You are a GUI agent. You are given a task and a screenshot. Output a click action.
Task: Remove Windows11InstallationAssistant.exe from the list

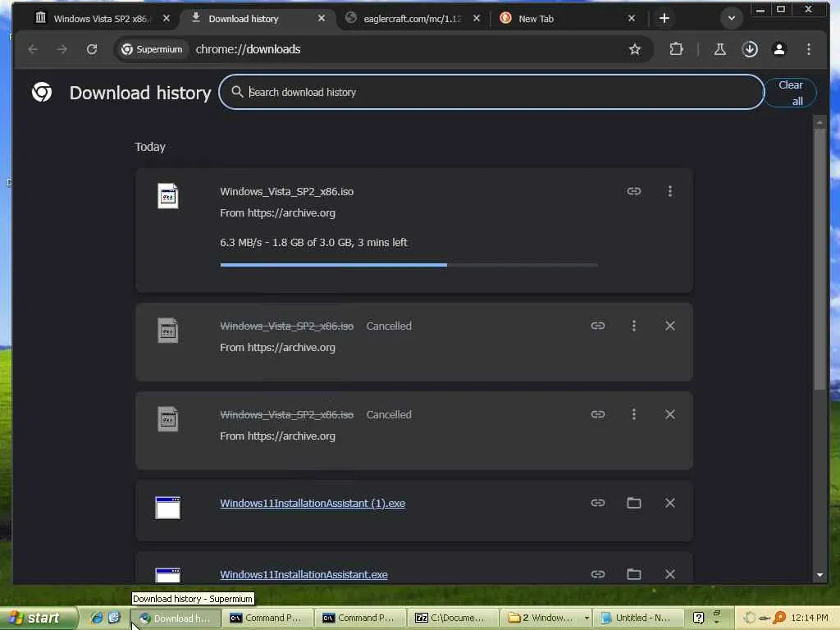pyautogui.click(x=669, y=573)
